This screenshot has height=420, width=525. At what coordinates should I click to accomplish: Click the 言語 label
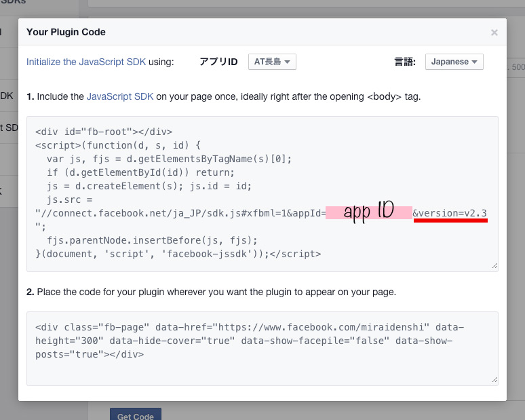pyautogui.click(x=404, y=62)
